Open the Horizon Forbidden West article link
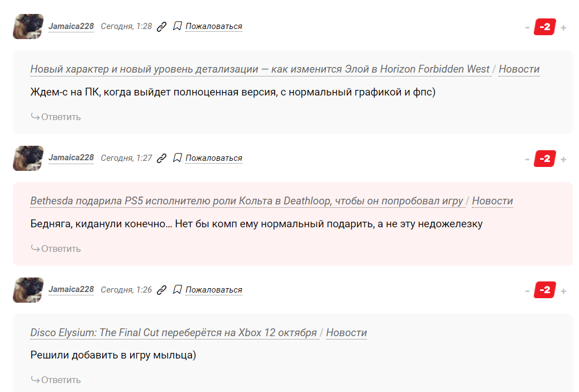 click(260, 69)
